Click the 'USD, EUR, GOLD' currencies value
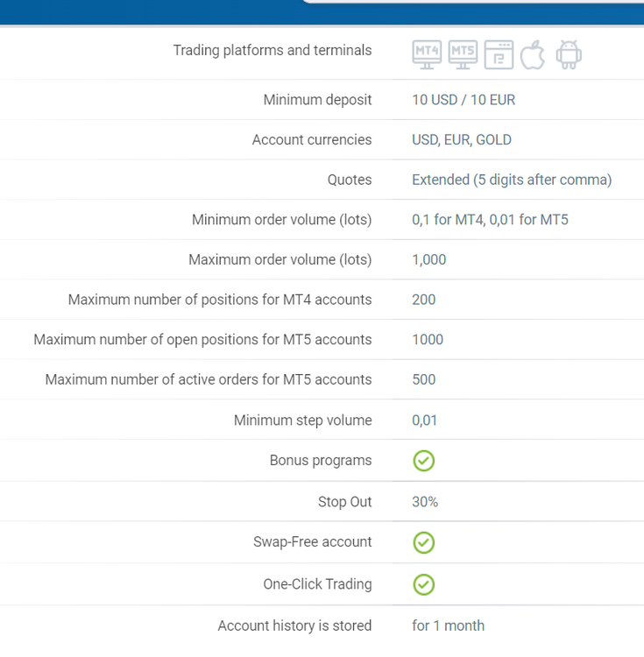This screenshot has width=644, height=657. click(x=462, y=139)
